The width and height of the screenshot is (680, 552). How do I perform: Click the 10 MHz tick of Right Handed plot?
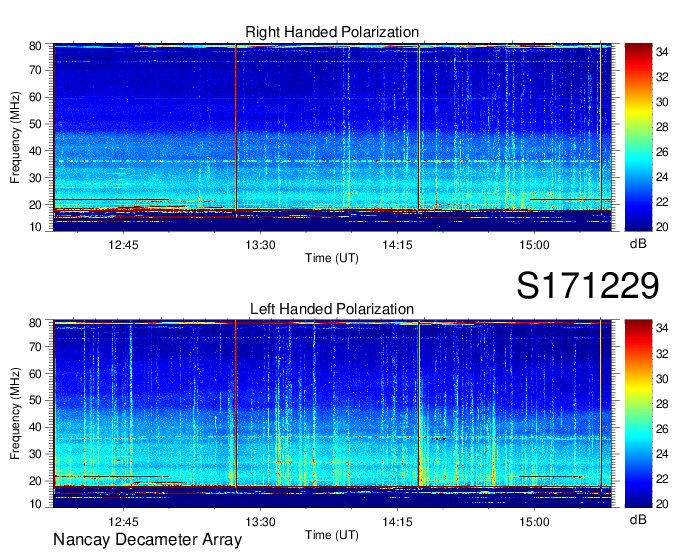tap(35, 227)
